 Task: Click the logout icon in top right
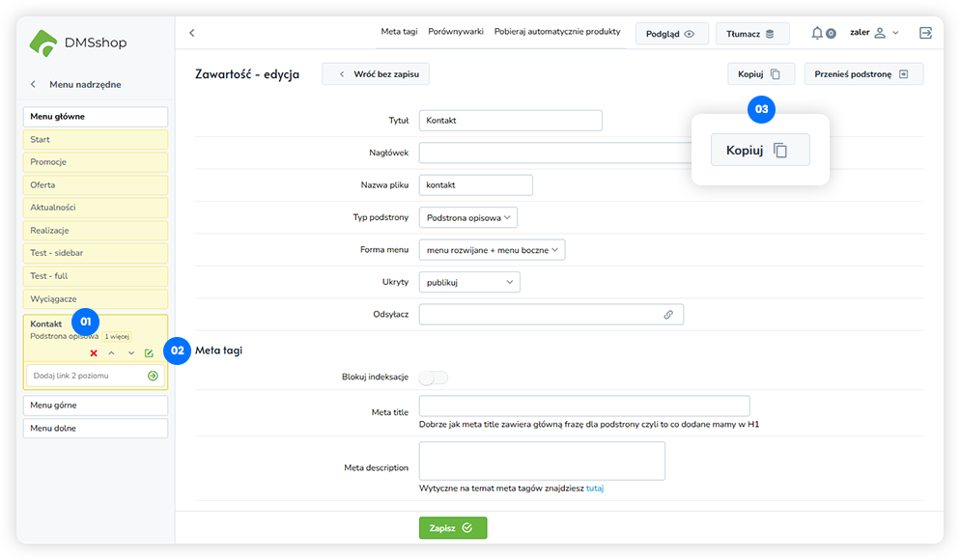pos(925,33)
